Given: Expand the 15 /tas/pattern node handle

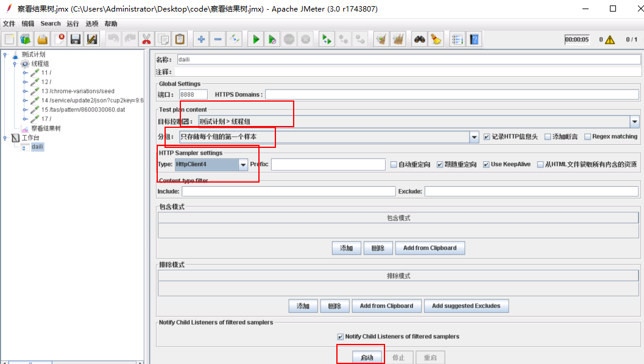Looking at the screenshot, I should 25,110.
